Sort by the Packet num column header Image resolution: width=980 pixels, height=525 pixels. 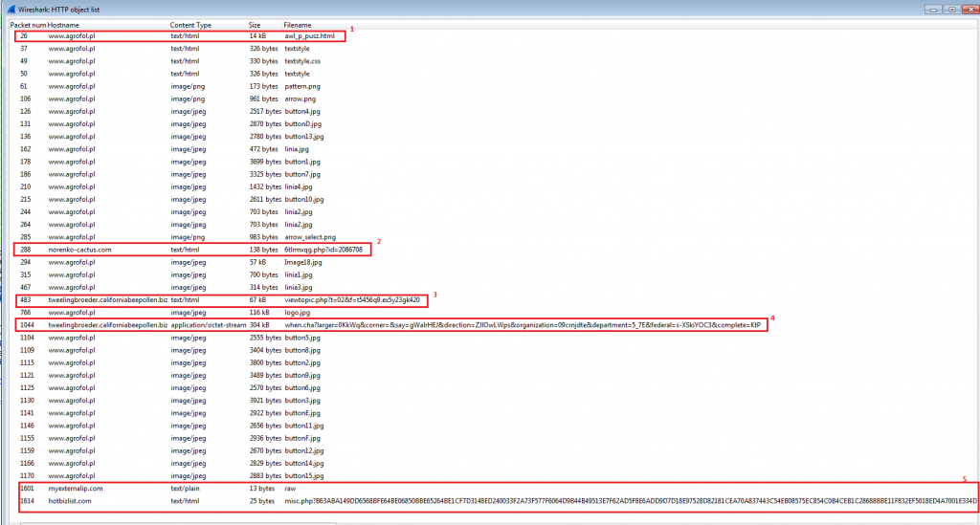point(28,25)
